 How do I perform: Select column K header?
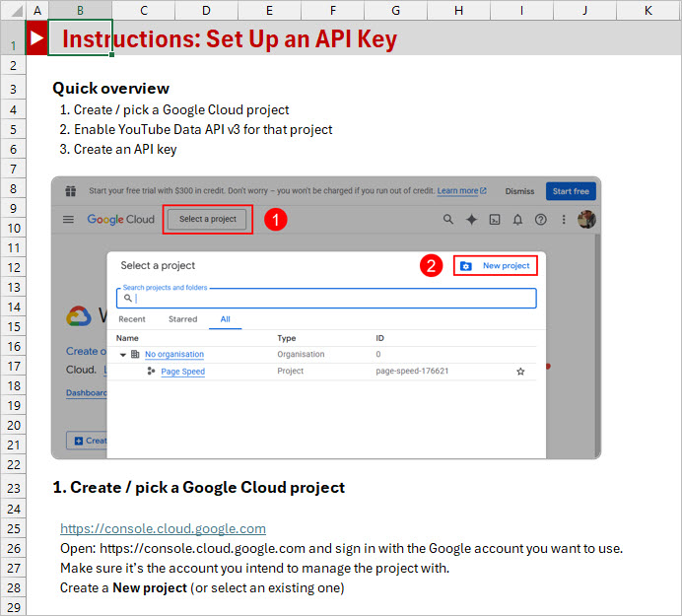point(648,10)
